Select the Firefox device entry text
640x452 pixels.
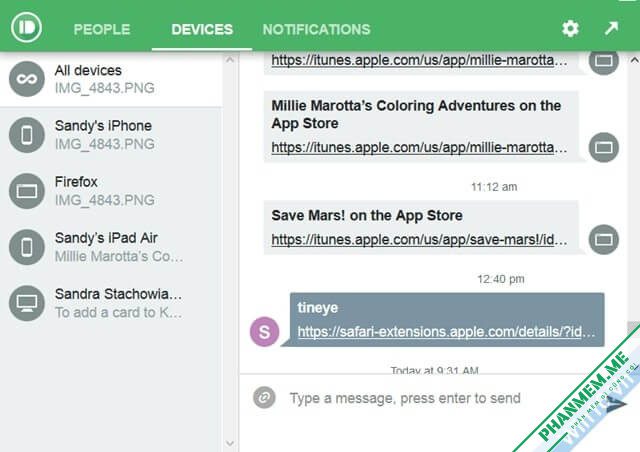(76, 182)
